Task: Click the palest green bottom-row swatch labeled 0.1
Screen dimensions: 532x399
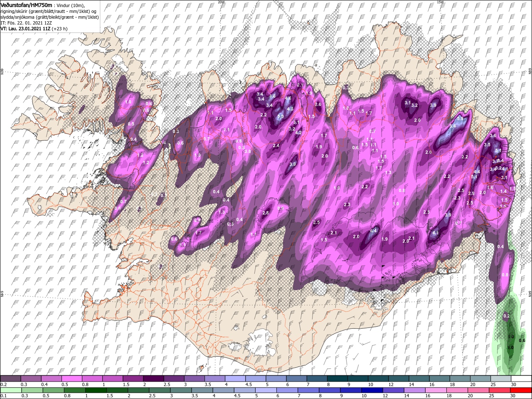Action: click(x=11, y=390)
